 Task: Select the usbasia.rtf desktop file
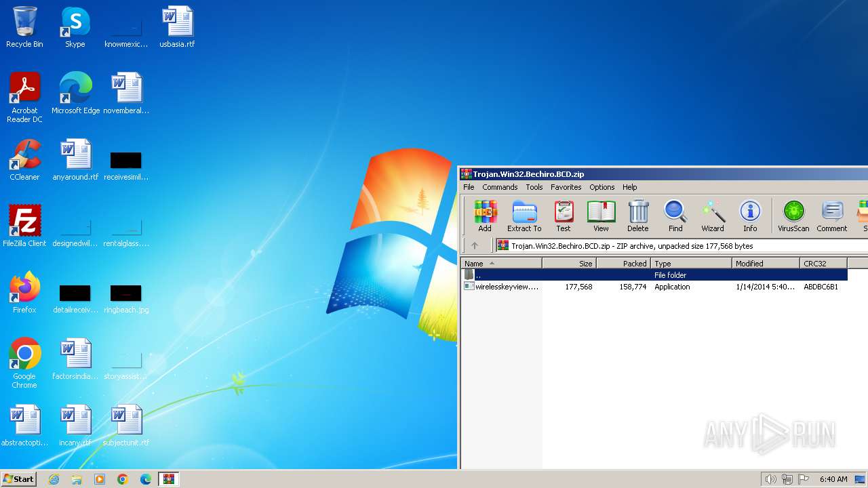(177, 27)
